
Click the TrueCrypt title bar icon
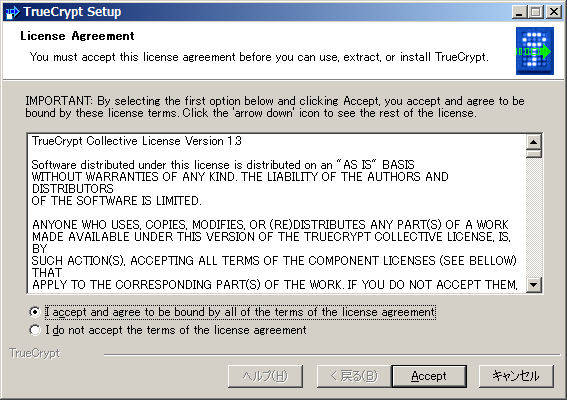point(12,12)
